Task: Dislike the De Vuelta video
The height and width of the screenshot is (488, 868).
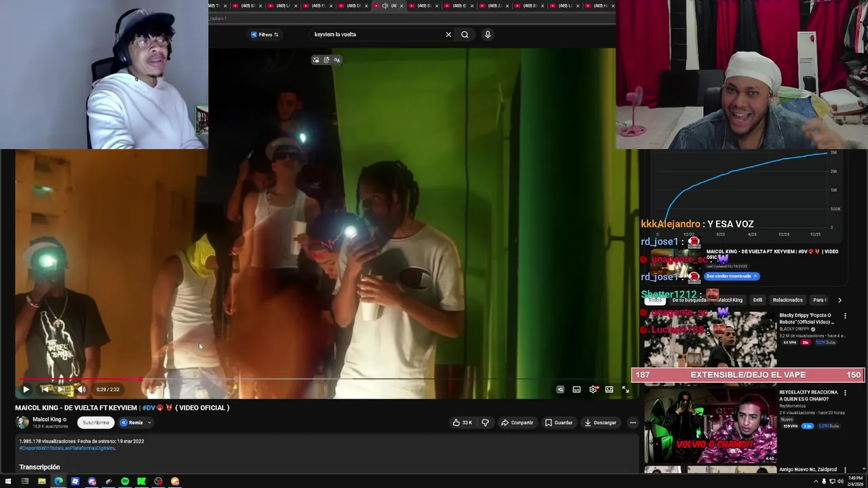Action: click(485, 422)
